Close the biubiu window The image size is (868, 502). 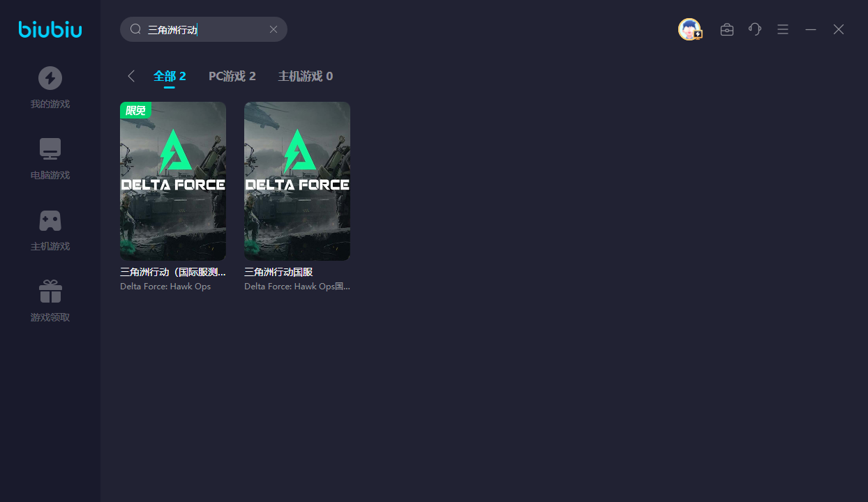[839, 29]
